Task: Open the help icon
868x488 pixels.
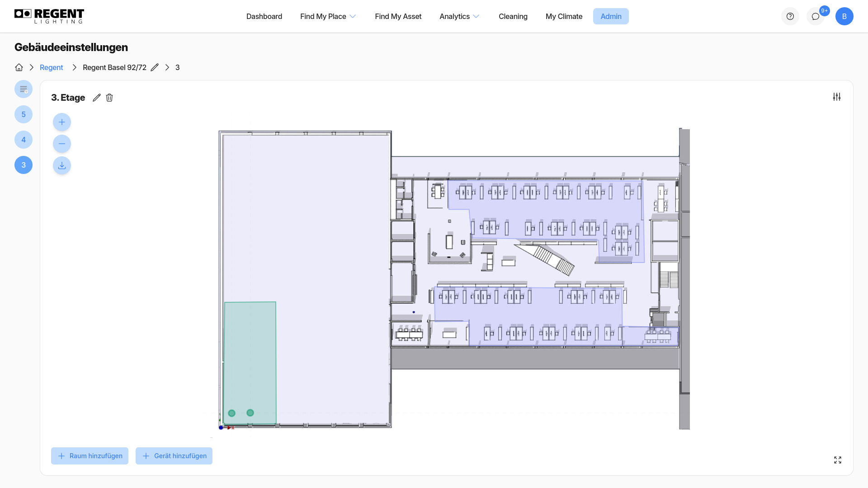Action: pos(790,16)
